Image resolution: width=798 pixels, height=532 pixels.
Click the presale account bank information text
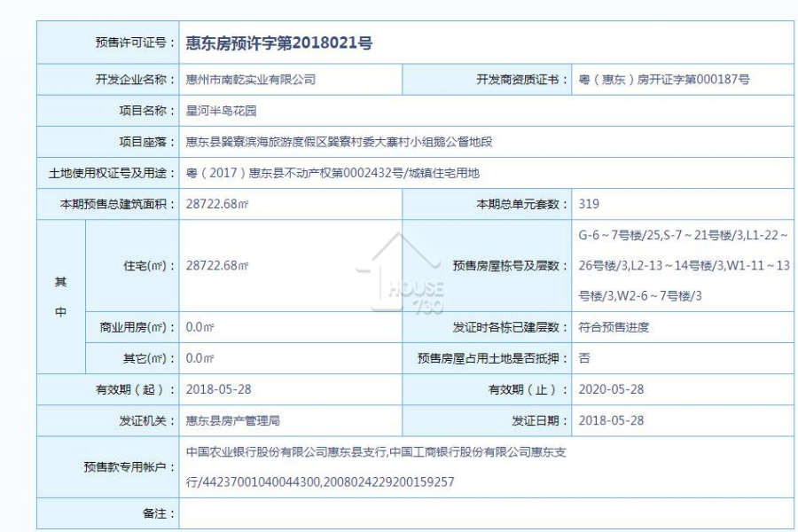coord(376,467)
